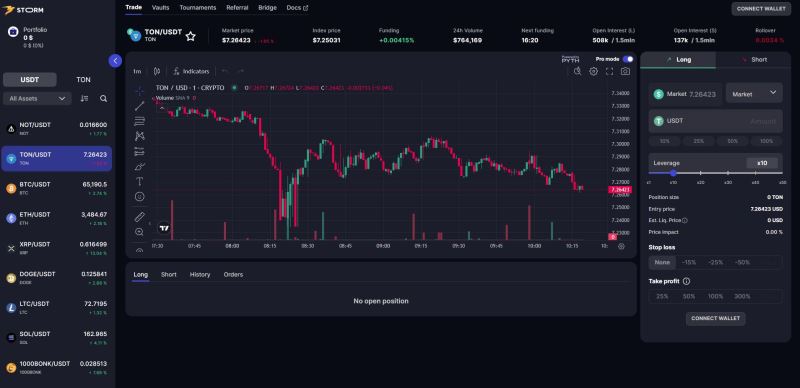Open the 1m timeframe selector
800x388 pixels.
pyautogui.click(x=137, y=71)
